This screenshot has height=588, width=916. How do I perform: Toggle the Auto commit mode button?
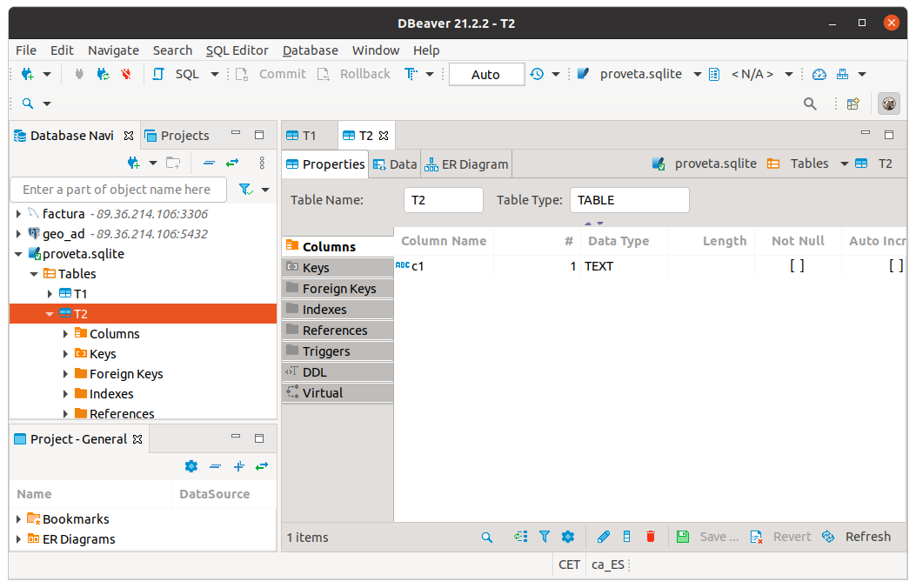click(486, 74)
